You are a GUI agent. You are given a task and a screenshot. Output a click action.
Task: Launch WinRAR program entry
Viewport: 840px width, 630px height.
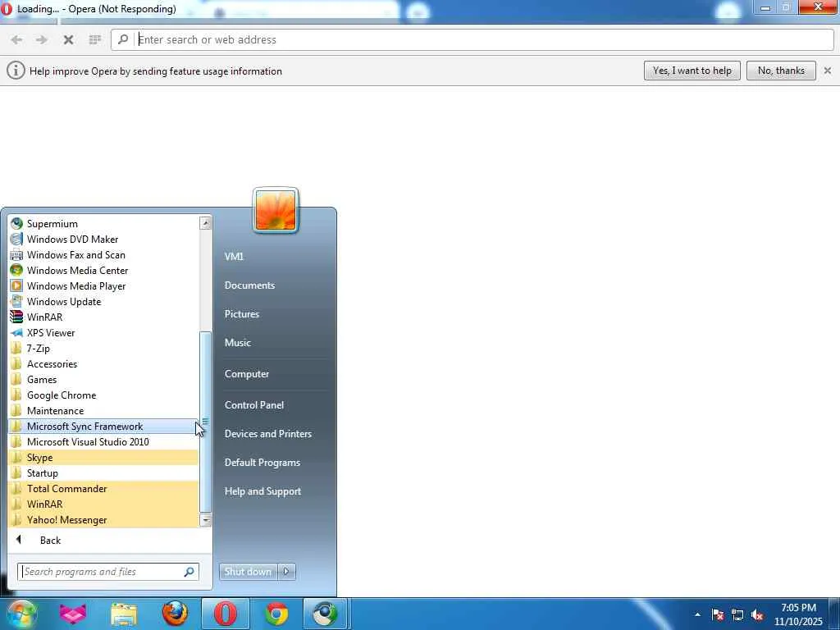pyautogui.click(x=103, y=317)
